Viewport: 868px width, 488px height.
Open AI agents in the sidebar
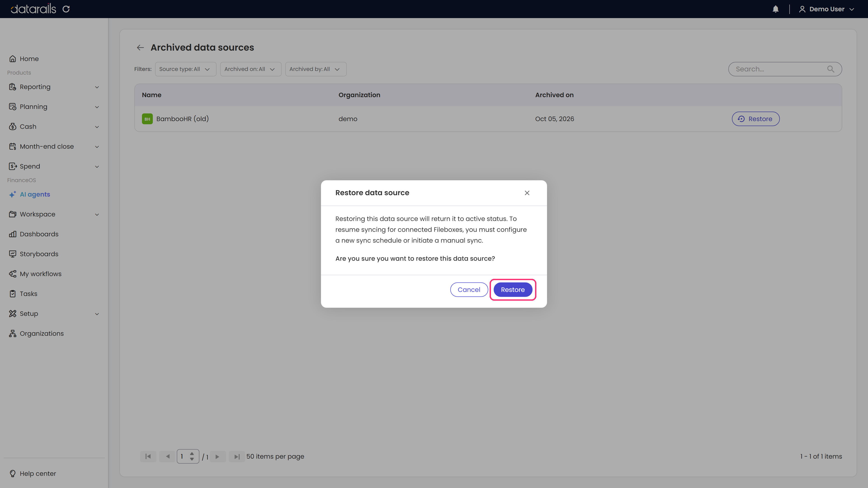(30, 194)
